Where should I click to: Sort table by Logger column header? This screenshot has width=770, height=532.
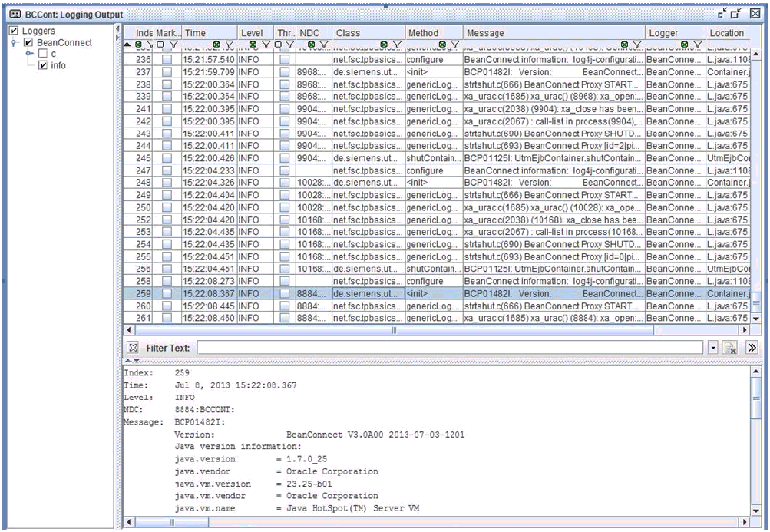(663, 33)
